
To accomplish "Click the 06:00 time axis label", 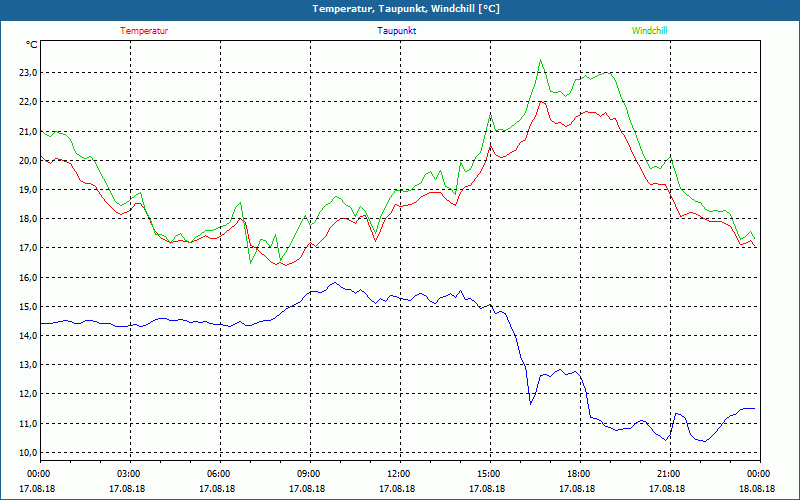I will tap(220, 474).
